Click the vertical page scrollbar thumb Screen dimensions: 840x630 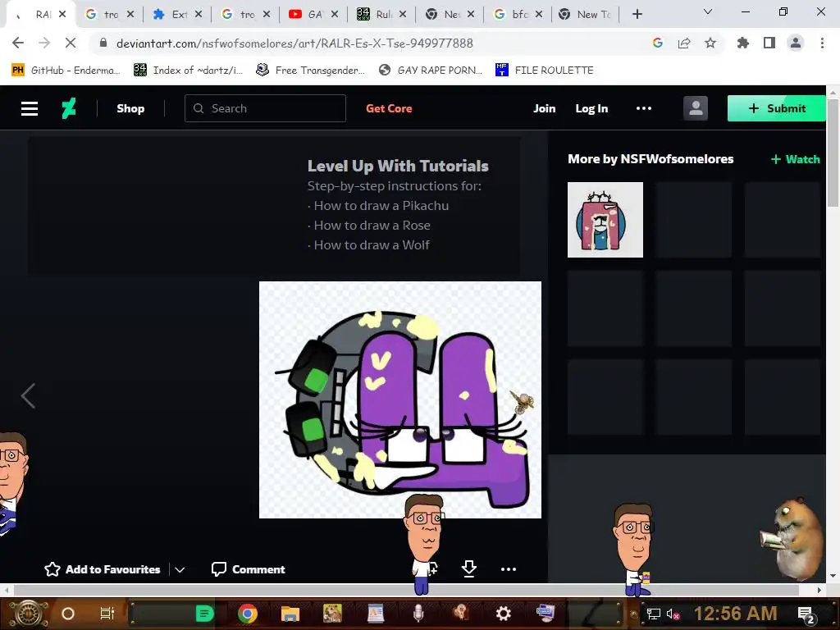click(833, 153)
